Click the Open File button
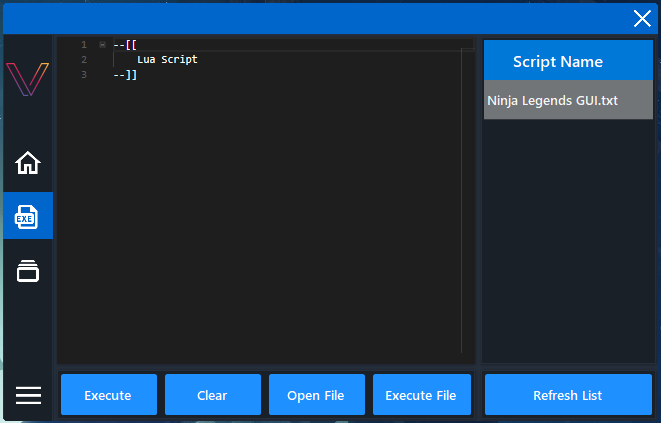Image resolution: width=661 pixels, height=423 pixels. 317,395
